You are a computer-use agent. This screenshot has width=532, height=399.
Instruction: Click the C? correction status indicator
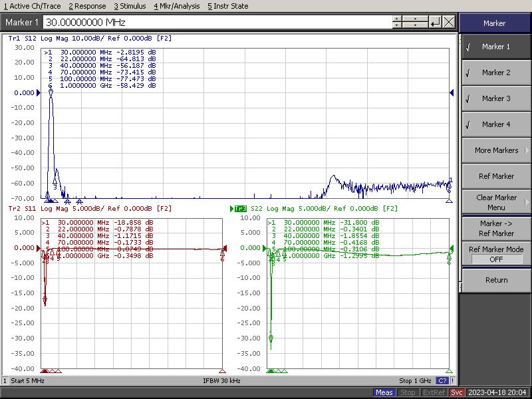tap(442, 380)
